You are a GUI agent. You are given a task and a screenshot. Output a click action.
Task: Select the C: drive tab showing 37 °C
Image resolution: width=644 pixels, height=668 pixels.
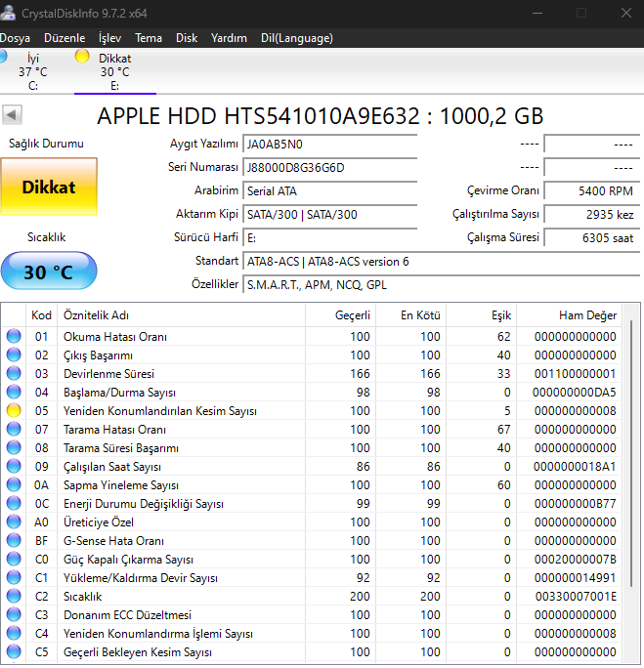(x=32, y=71)
